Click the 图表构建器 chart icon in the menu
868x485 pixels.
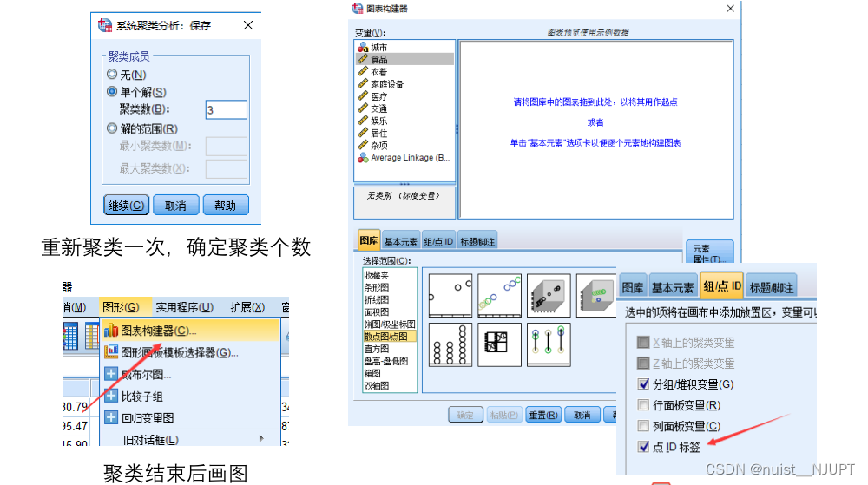pos(111,331)
